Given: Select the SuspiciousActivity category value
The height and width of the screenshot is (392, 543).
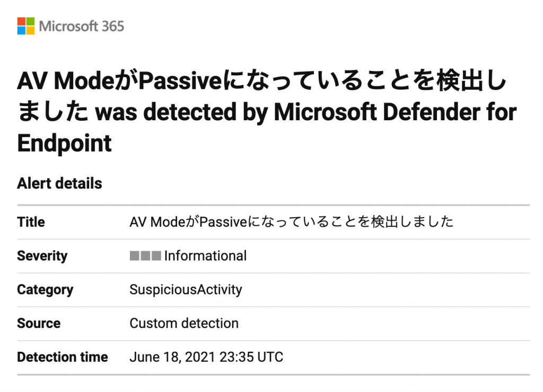Looking at the screenshot, I should (186, 290).
